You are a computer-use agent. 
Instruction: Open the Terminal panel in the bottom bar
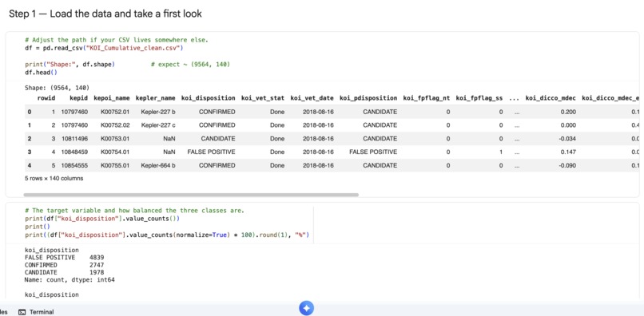tap(37, 312)
